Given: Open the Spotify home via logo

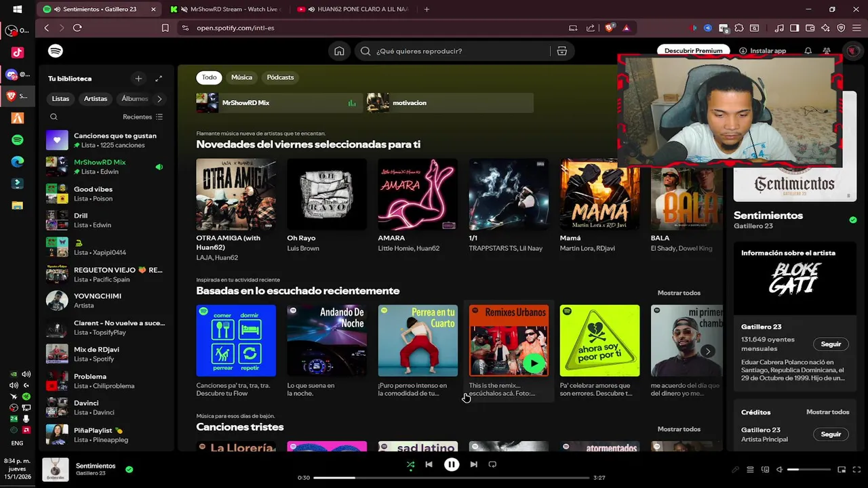Looking at the screenshot, I should coord(56,51).
